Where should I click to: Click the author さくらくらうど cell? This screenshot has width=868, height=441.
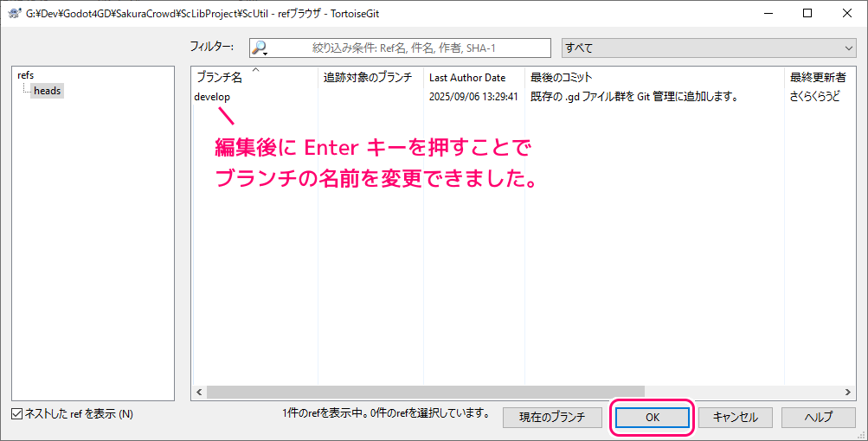tap(814, 97)
